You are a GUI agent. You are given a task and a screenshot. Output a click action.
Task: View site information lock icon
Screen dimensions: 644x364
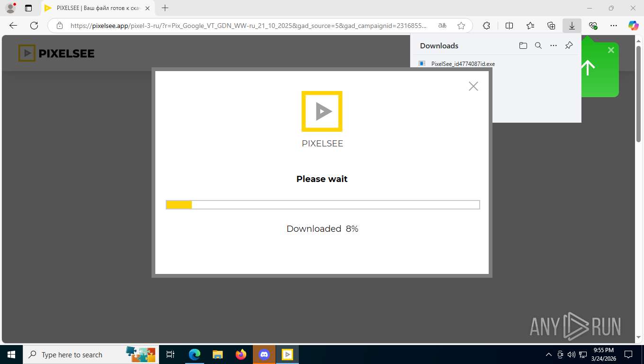coord(59,26)
